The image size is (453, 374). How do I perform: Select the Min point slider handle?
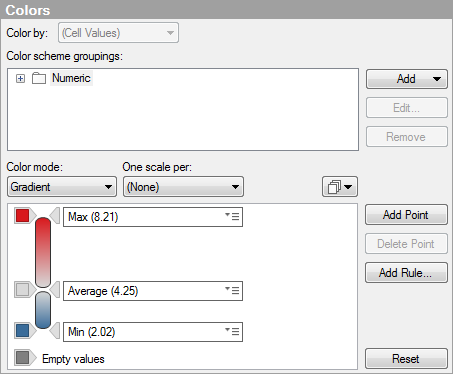(x=55, y=331)
